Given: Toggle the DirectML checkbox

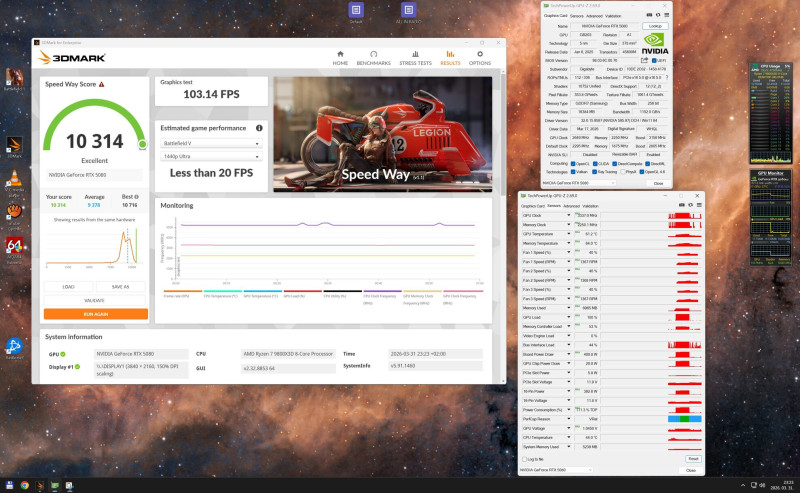Looking at the screenshot, I should pyautogui.click(x=647, y=164).
